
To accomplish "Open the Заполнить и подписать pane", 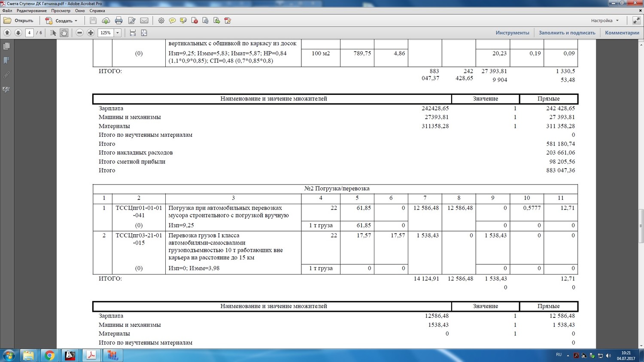I will pos(567,33).
